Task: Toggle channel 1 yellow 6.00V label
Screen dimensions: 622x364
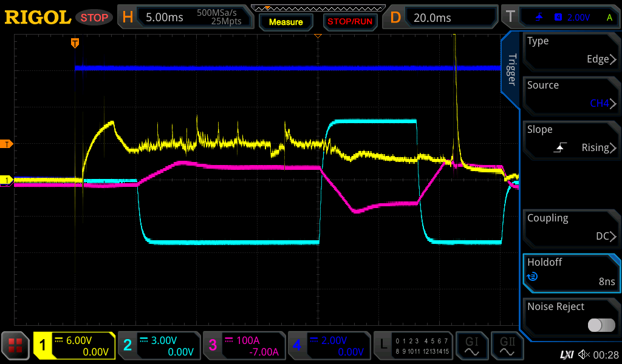Action: (74, 346)
